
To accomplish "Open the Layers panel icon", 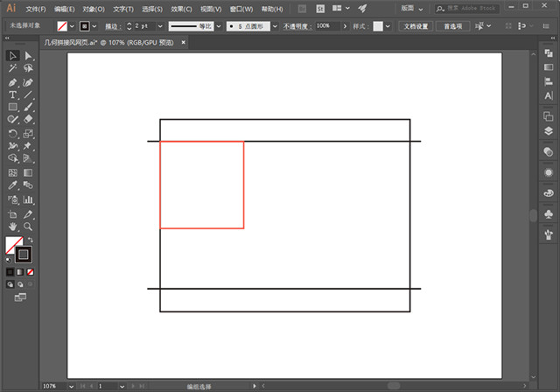I will (x=549, y=132).
